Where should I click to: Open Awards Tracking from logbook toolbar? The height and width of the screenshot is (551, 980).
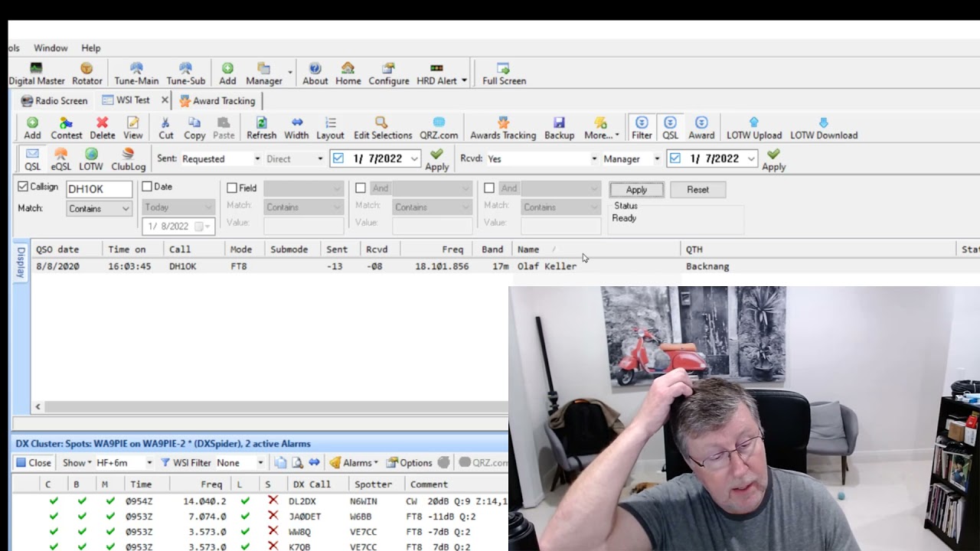pyautogui.click(x=503, y=128)
